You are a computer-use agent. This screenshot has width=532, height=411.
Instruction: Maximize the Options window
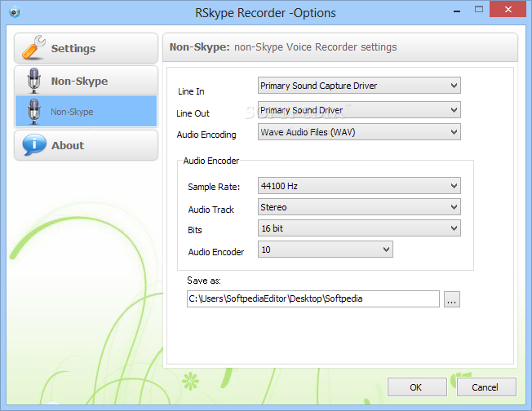(x=479, y=10)
